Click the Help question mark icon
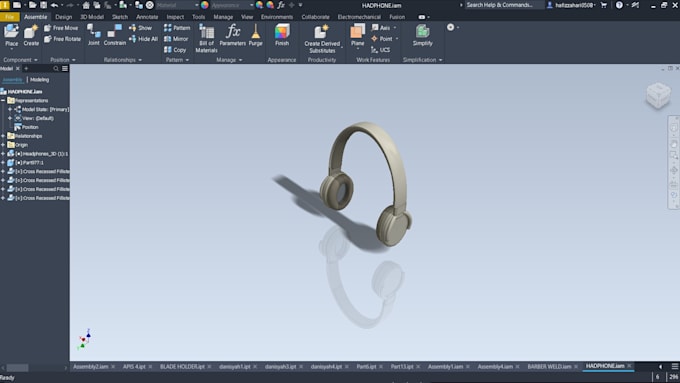This screenshot has width=680, height=383. 619,5
